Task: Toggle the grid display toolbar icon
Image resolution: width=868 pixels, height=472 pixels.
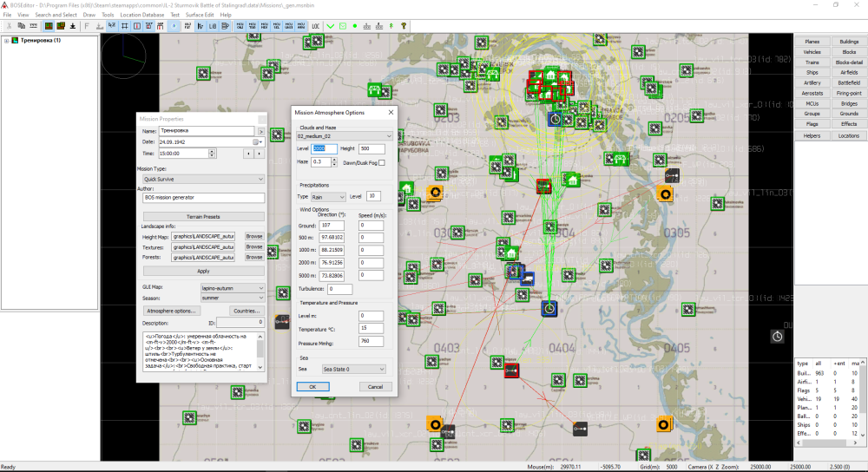Action: pos(126,26)
